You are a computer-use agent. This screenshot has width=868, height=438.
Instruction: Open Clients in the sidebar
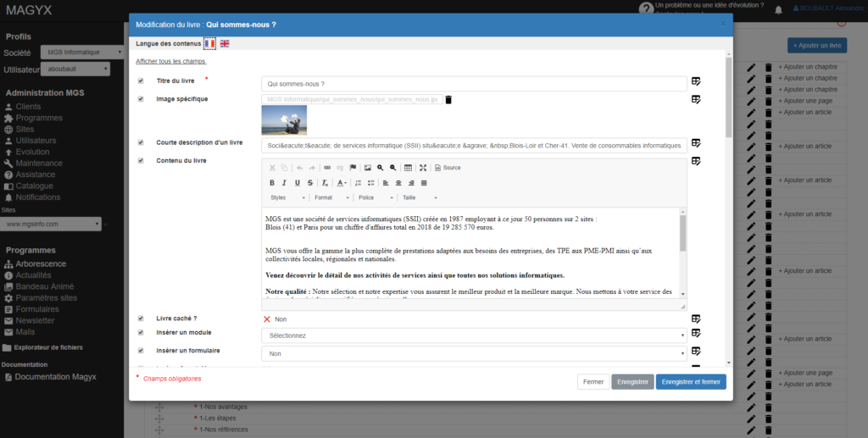[28, 107]
